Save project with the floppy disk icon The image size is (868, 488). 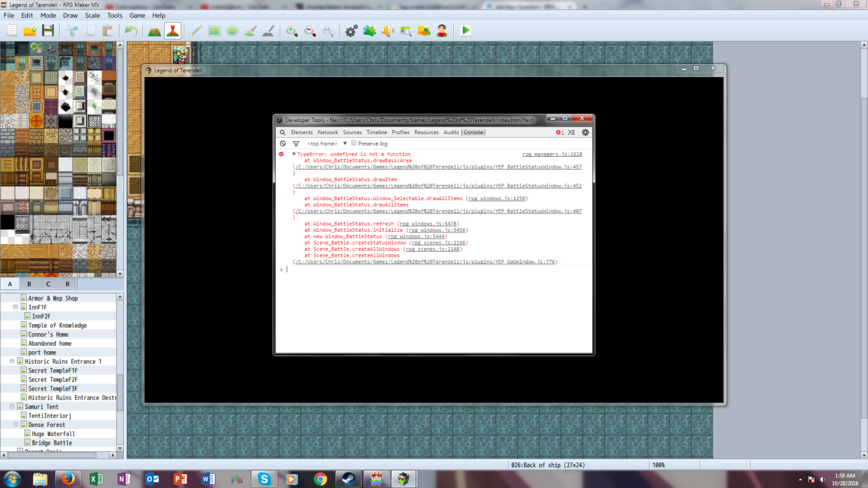[48, 30]
